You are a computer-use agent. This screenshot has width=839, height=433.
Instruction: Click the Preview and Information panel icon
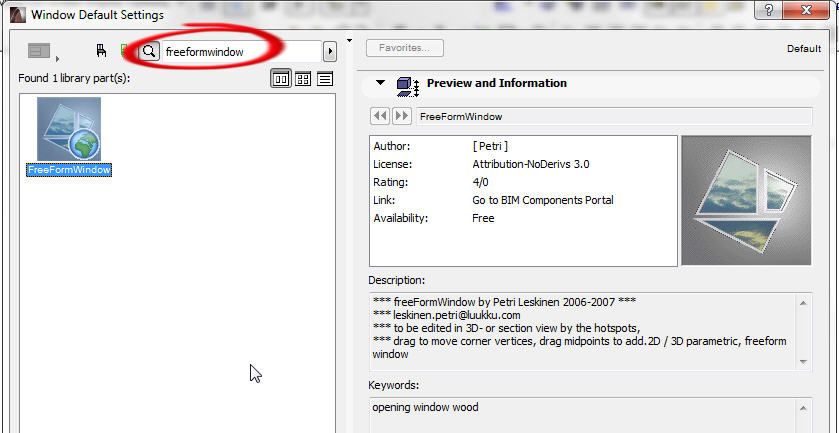click(x=408, y=86)
